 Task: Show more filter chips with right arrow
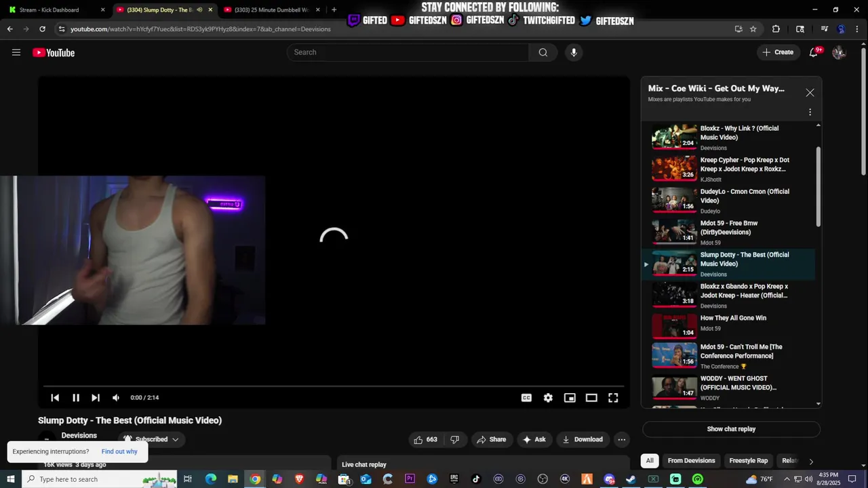811,462
